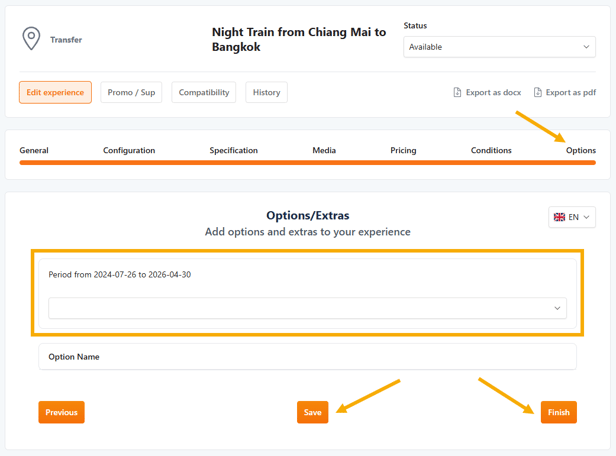Screen dimensions: 616x456
Task: Click the location pin Transfer icon
Action: (x=32, y=39)
